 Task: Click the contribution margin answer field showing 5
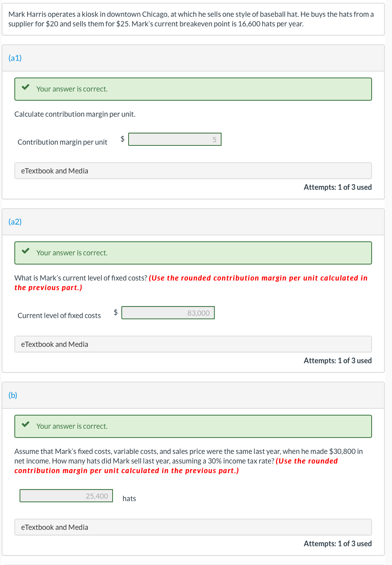coord(174,139)
